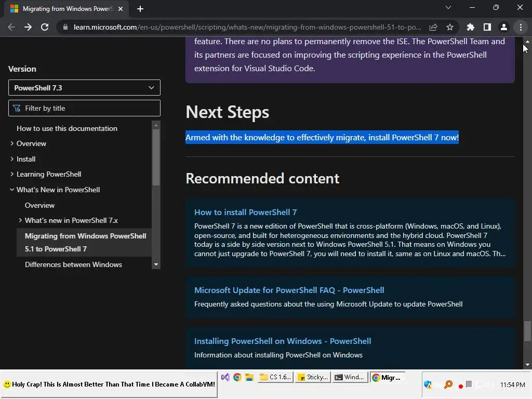Click the red record dot tray icon
Image resolution: width=532 pixels, height=399 pixels.
pyautogui.click(x=460, y=386)
